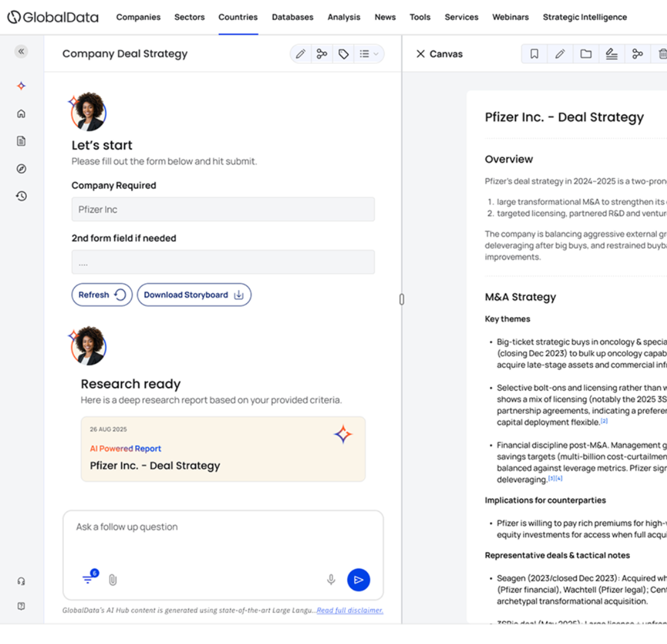This screenshot has width=667, height=644.
Task: Click the 'M&A Strategy' heading in Canvas
Action: point(520,297)
